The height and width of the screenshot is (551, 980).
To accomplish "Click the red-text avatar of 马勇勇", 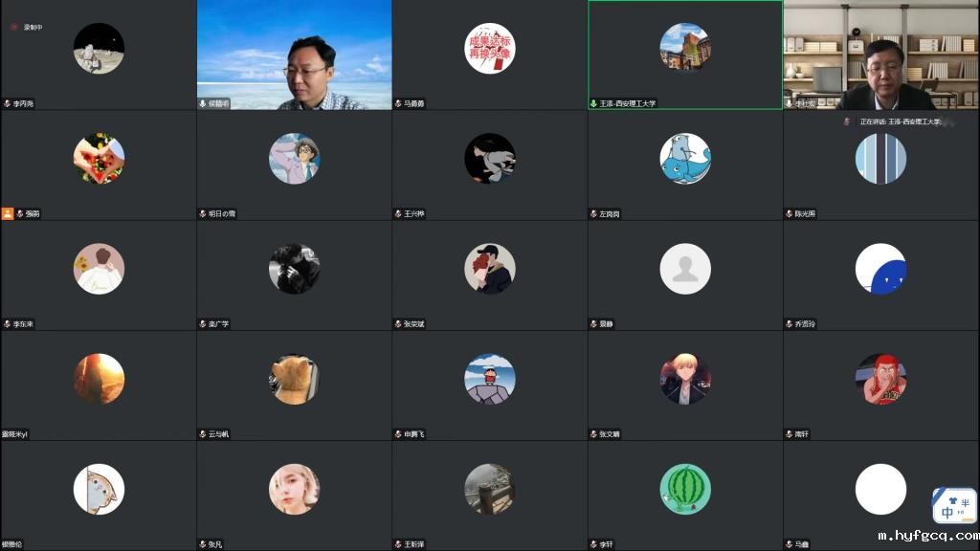I will tap(489, 48).
